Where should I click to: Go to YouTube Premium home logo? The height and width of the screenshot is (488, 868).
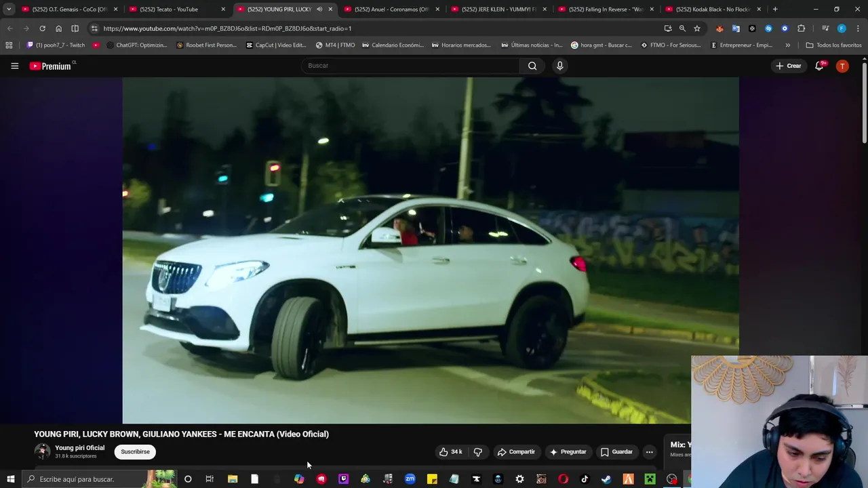(x=52, y=66)
